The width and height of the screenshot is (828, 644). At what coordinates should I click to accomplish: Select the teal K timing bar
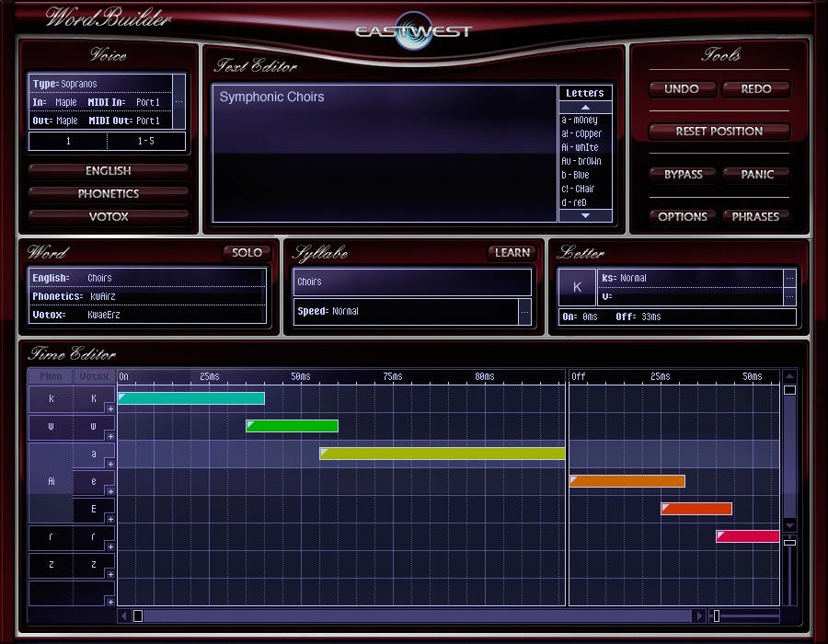(191, 398)
